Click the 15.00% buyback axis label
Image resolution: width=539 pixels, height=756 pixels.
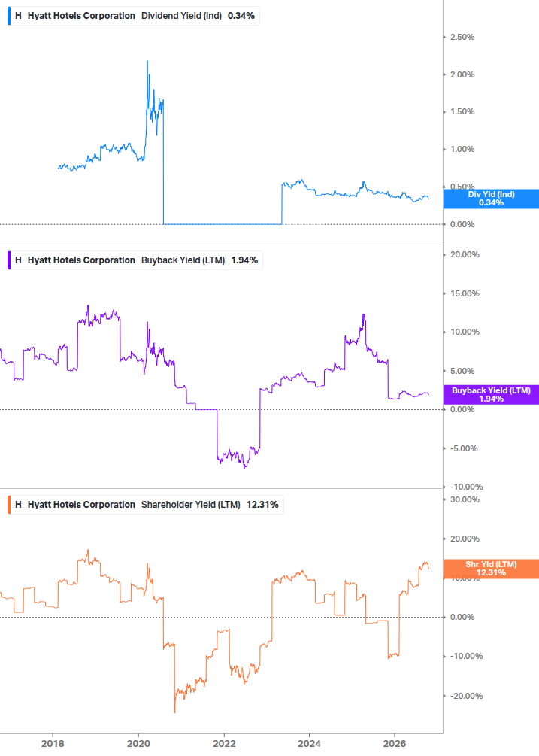(465, 293)
